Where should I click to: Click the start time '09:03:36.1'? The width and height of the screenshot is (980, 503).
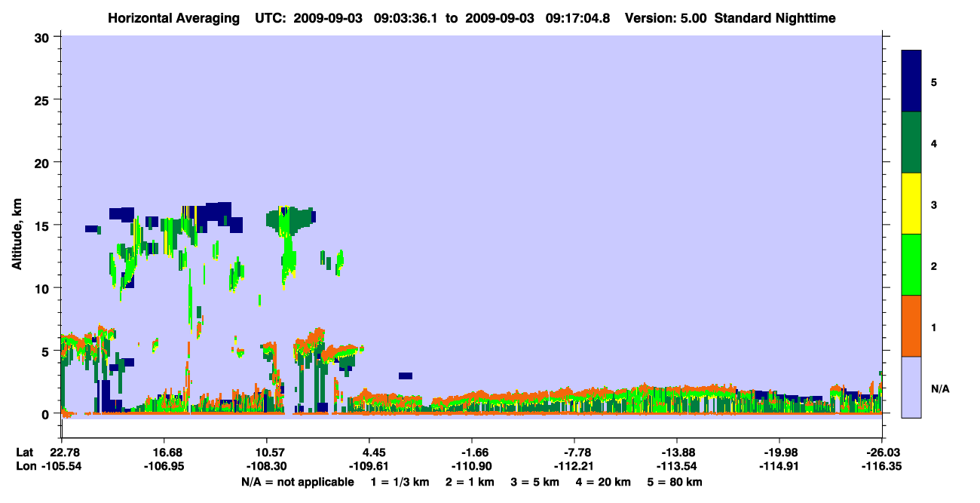coord(407,17)
